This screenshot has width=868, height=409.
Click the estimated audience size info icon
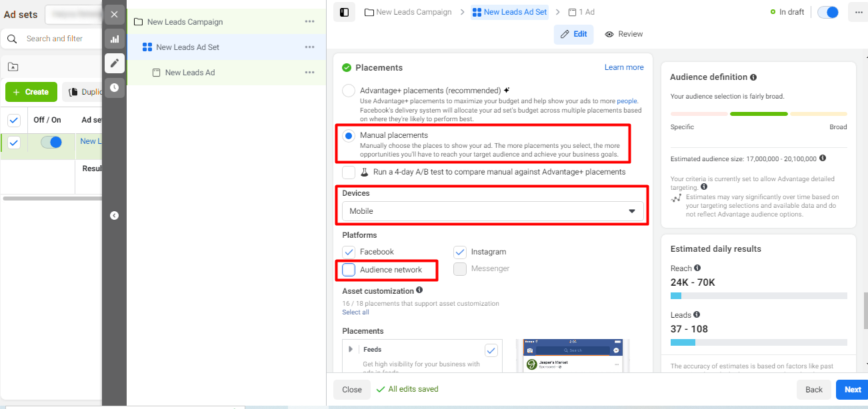tap(823, 159)
